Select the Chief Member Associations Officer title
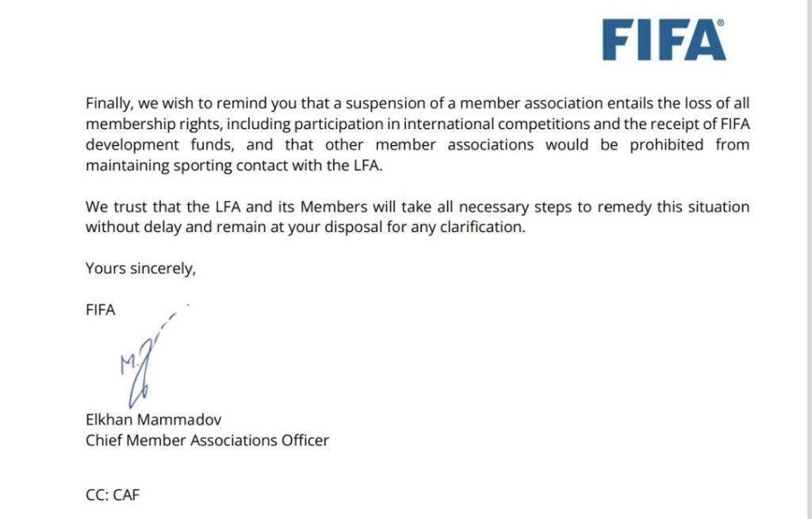 [207, 441]
